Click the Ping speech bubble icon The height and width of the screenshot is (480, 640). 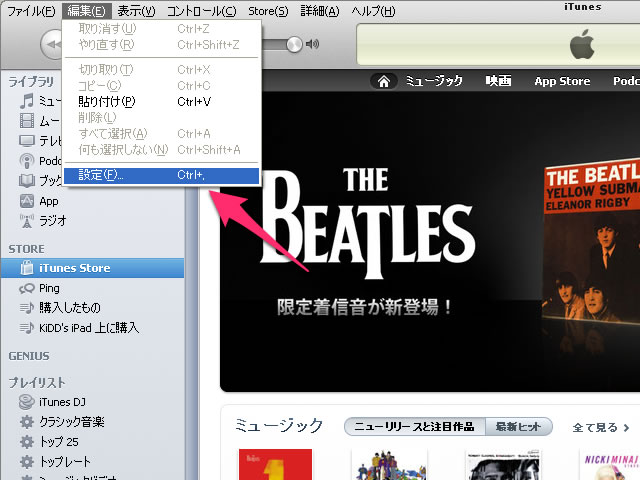(27, 288)
